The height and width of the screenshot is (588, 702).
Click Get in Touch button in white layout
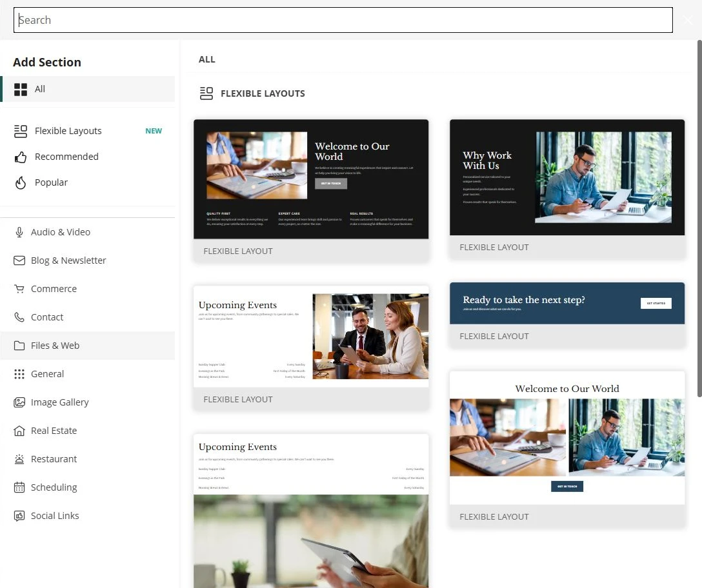567,486
